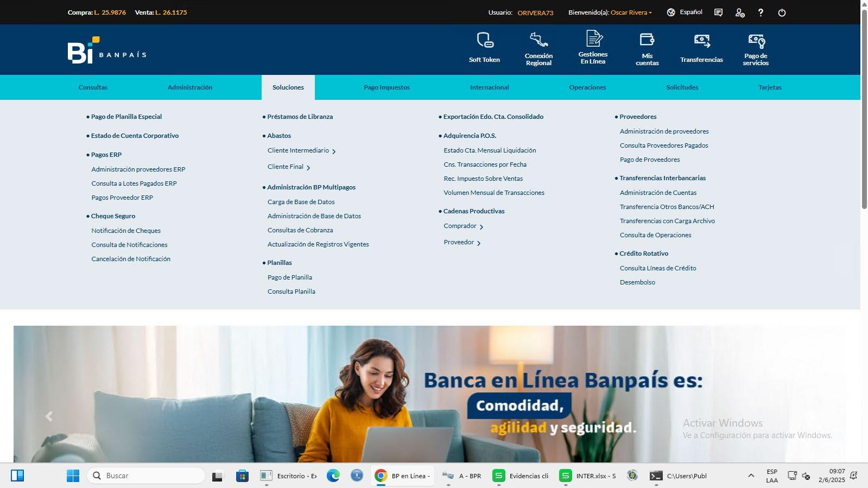Screen dimensions: 868x488
Task: Open Task View on the taskbar
Action: pos(218,476)
